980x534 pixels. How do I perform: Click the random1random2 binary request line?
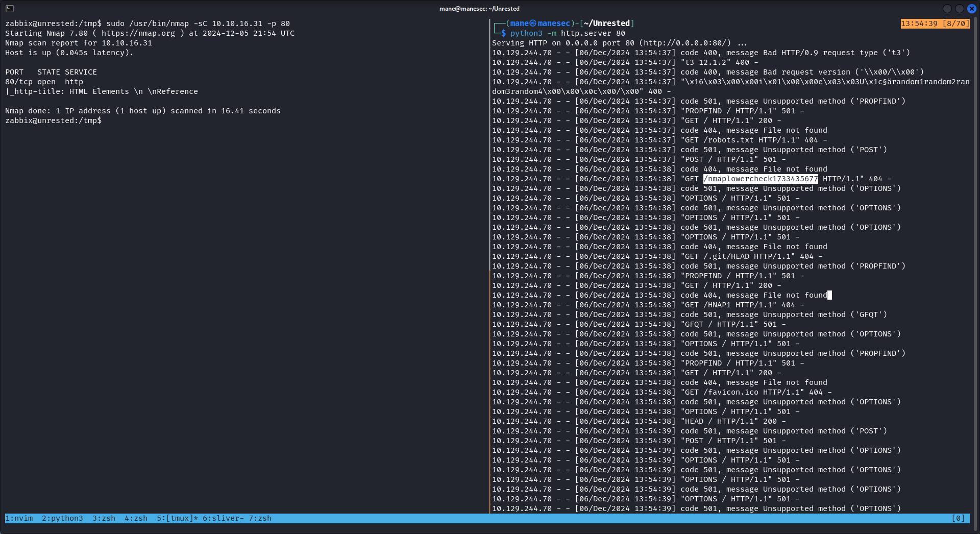[x=731, y=86]
